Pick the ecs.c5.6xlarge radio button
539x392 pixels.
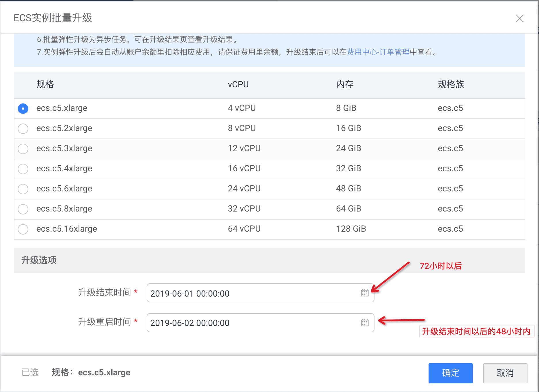pyautogui.click(x=23, y=189)
